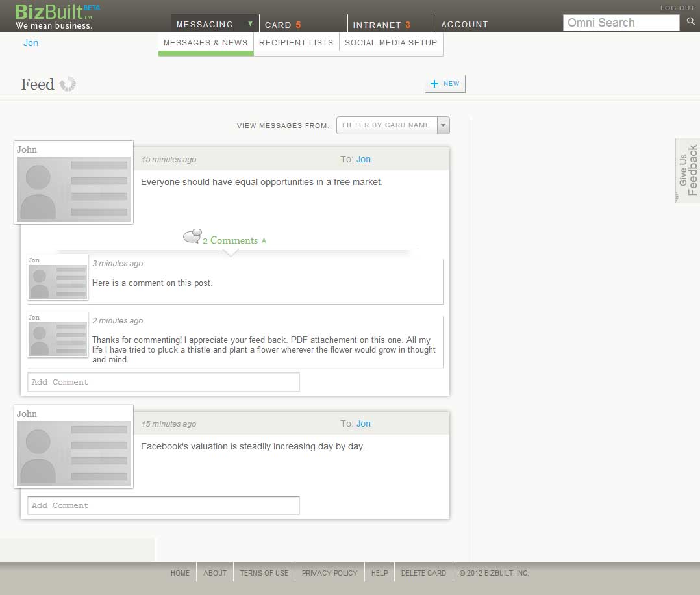Open the Intranet menu
This screenshot has height=595, width=700.
tap(382, 25)
